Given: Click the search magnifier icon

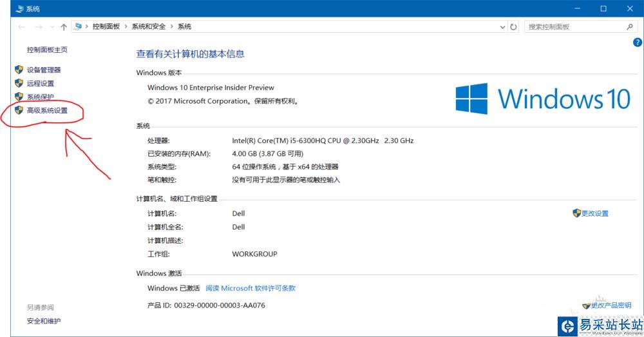Looking at the screenshot, I should tap(630, 26).
